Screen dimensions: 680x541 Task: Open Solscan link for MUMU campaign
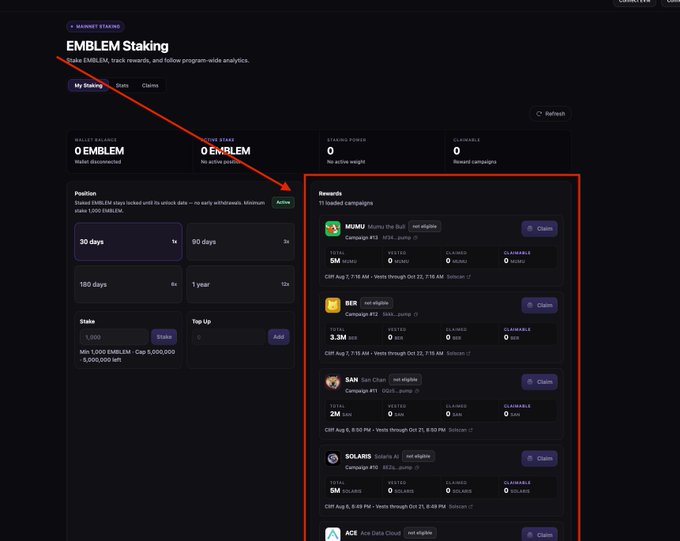click(455, 277)
